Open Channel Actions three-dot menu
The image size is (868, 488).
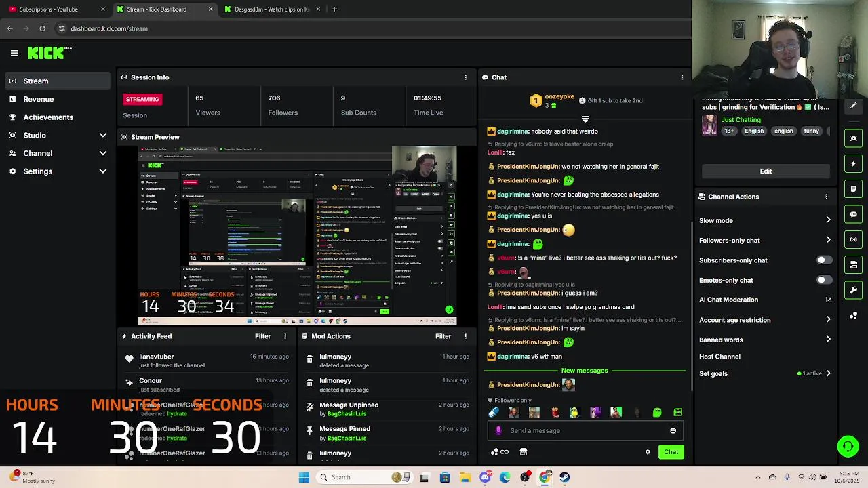(826, 197)
